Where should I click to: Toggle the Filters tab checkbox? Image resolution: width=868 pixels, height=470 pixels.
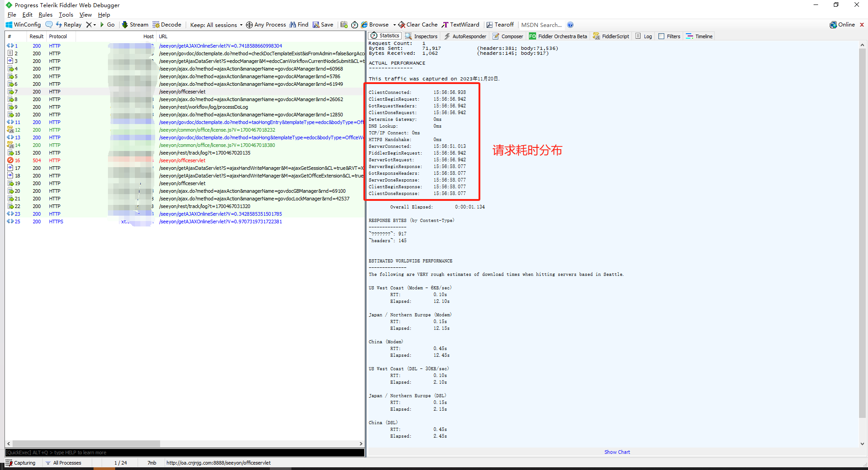point(662,36)
